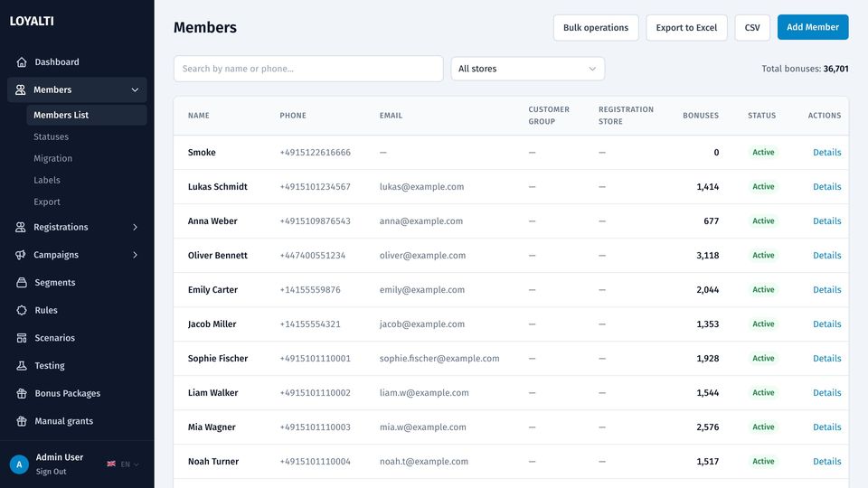
Task: View Details for Liam Walker
Action: 827,392
